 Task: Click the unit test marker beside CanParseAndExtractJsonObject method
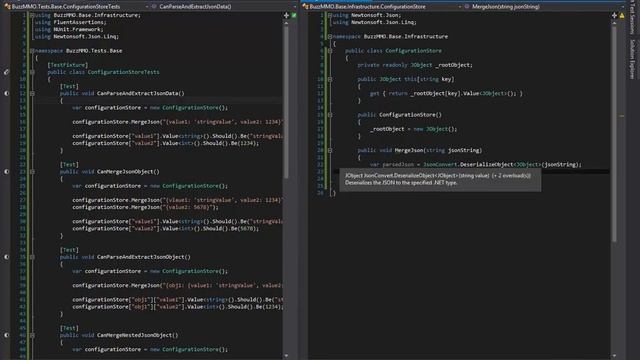[x=6, y=257]
